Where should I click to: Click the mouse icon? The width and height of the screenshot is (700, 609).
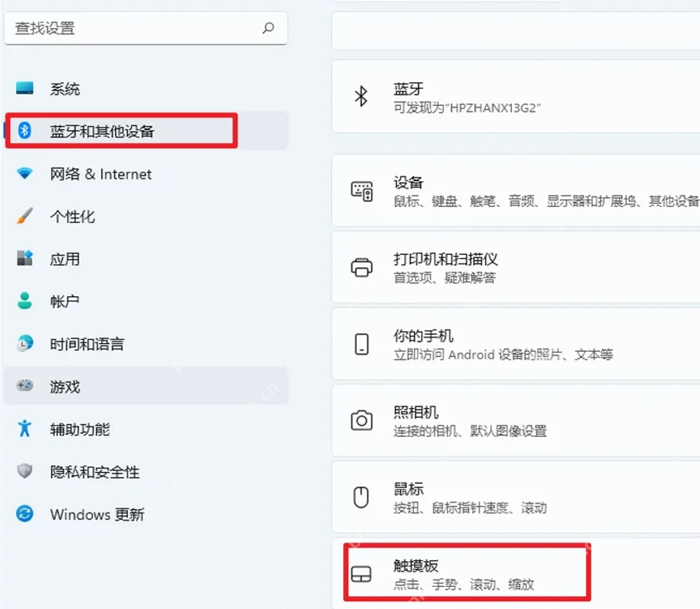tap(361, 497)
